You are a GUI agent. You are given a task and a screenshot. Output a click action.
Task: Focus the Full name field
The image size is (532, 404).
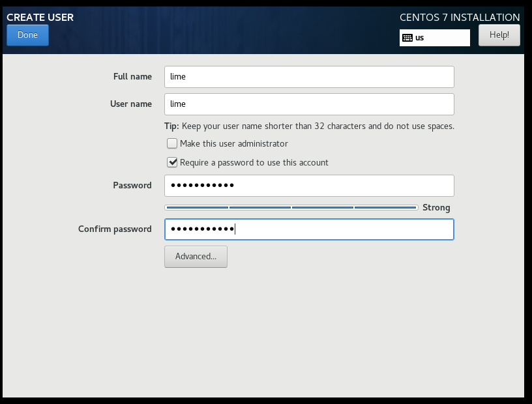coord(309,77)
